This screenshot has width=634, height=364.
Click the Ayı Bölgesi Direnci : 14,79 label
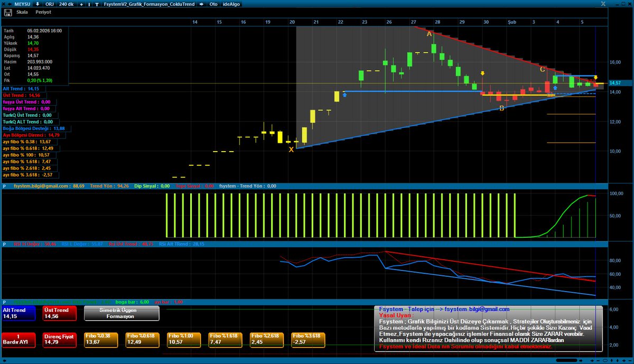[x=31, y=135]
